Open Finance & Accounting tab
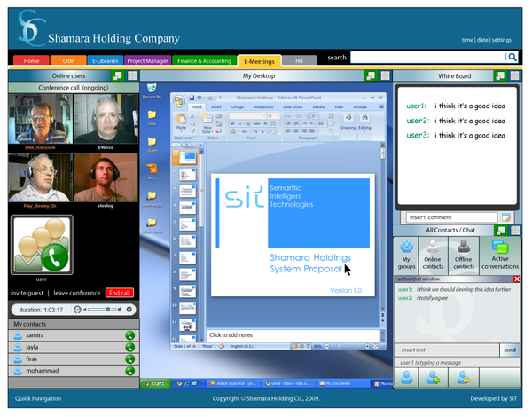Image resolution: width=532 pixels, height=417 pixels. click(204, 60)
